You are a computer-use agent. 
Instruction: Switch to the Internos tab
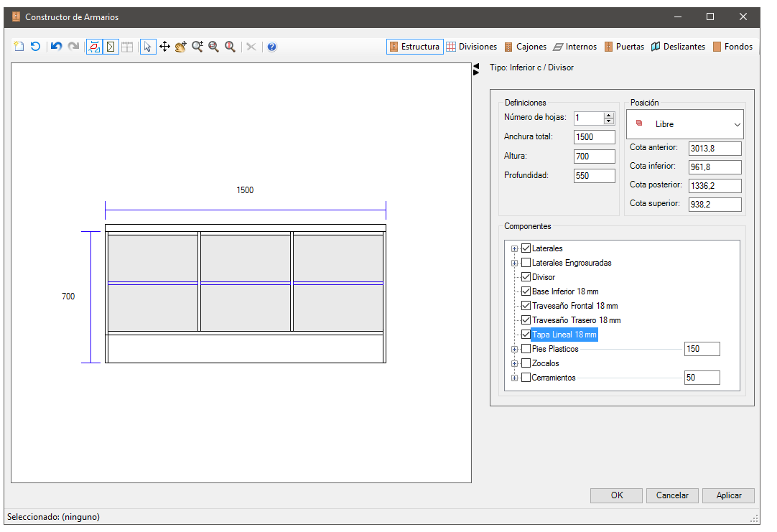[574, 47]
